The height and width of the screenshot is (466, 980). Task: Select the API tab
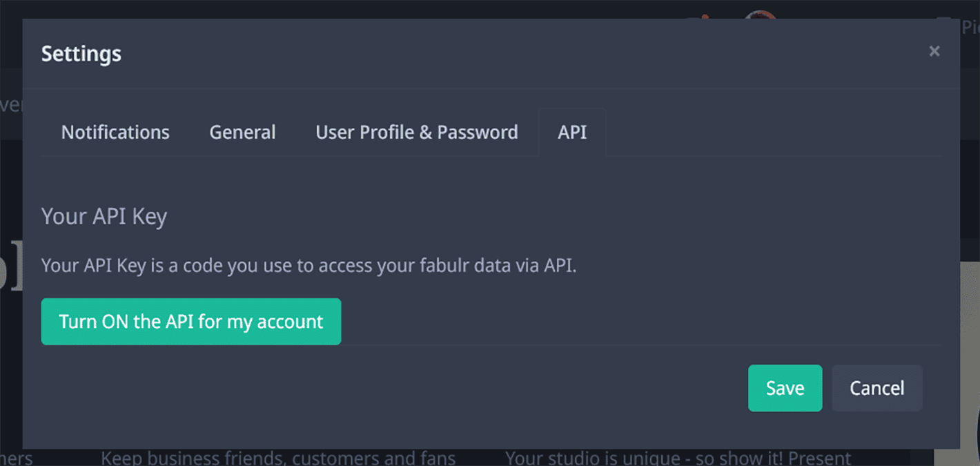(x=572, y=132)
